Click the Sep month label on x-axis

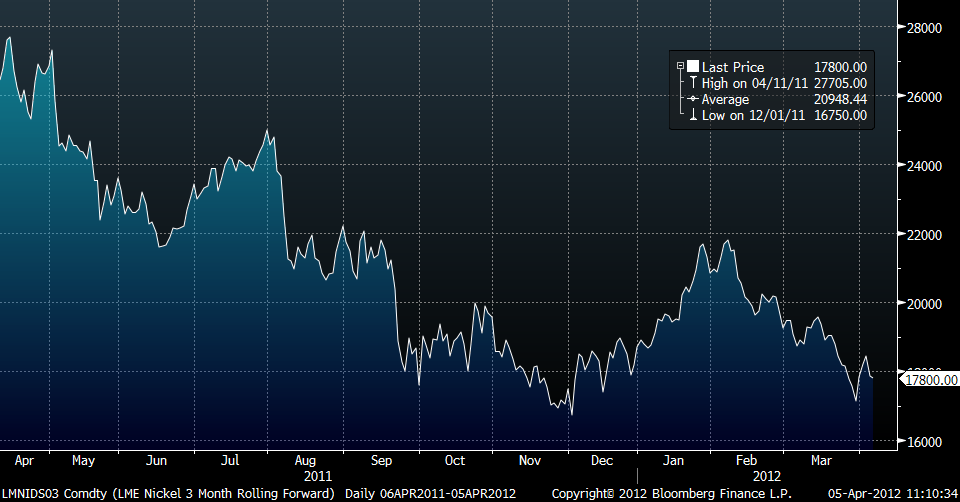coord(380,461)
